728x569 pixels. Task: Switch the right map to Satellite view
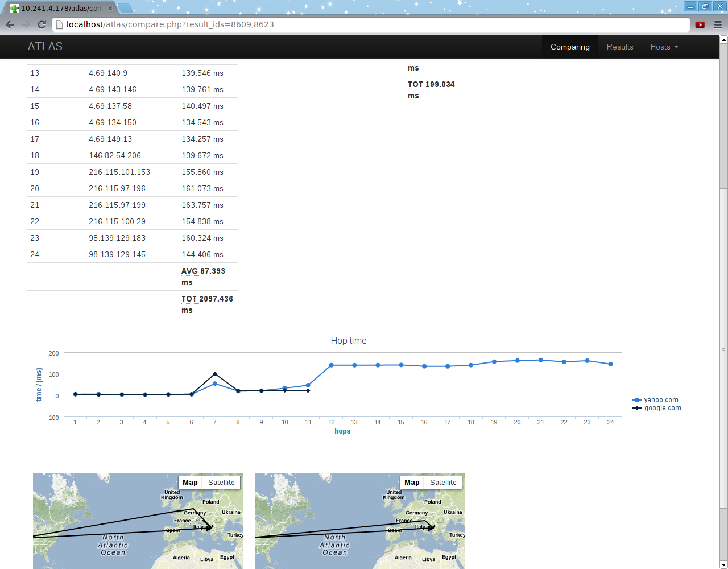point(443,483)
